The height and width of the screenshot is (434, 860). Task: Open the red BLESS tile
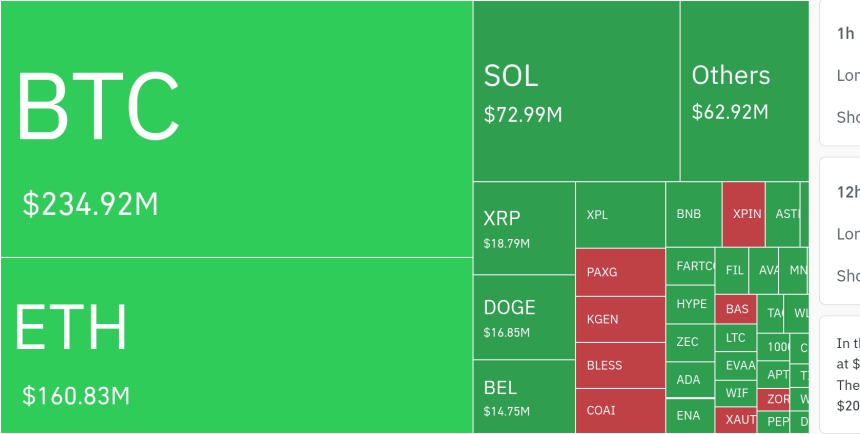[x=620, y=365]
